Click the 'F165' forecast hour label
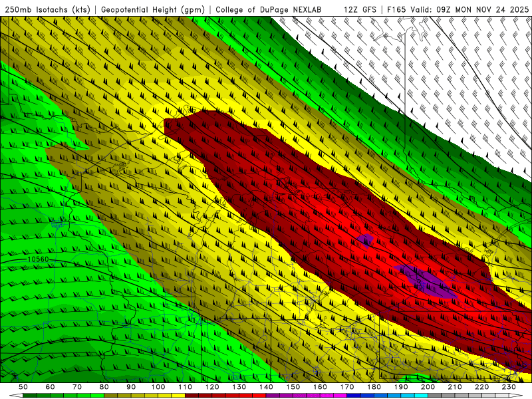532x399 pixels. coord(396,9)
